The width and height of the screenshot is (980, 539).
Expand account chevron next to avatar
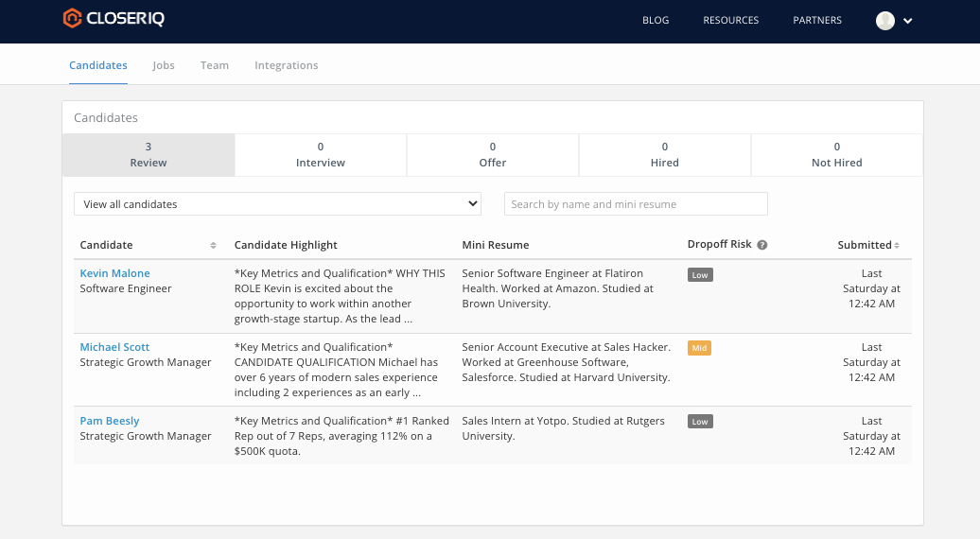[908, 21]
